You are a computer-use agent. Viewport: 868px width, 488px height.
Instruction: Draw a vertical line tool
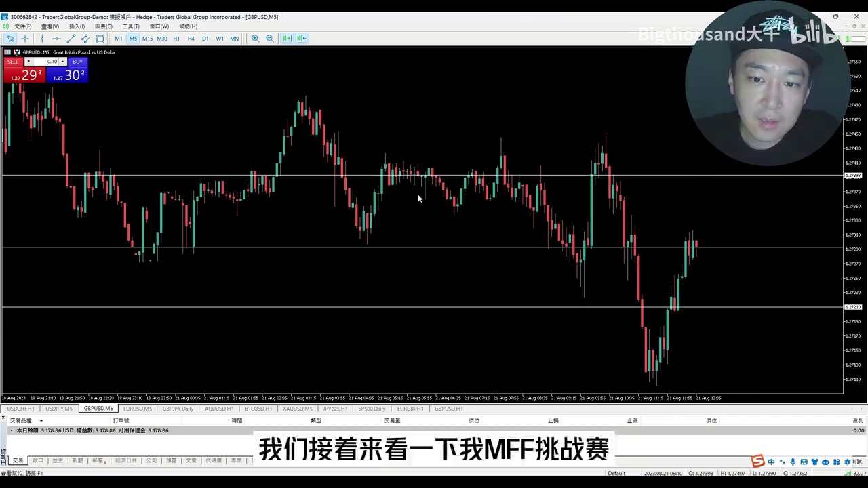tap(42, 39)
